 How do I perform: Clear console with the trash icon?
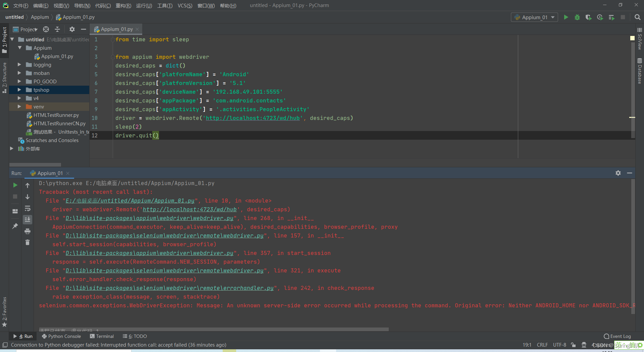pyautogui.click(x=28, y=242)
